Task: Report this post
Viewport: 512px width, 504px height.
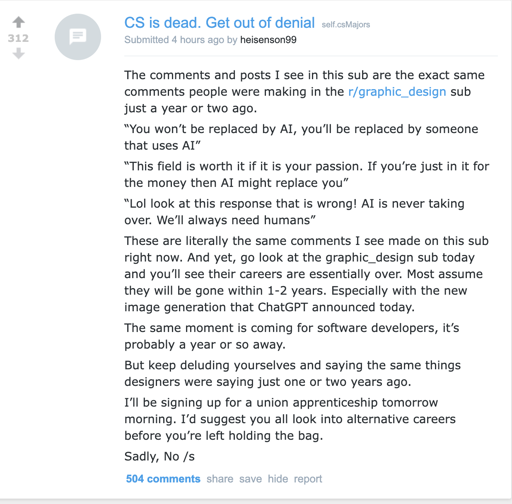Action: click(x=308, y=479)
